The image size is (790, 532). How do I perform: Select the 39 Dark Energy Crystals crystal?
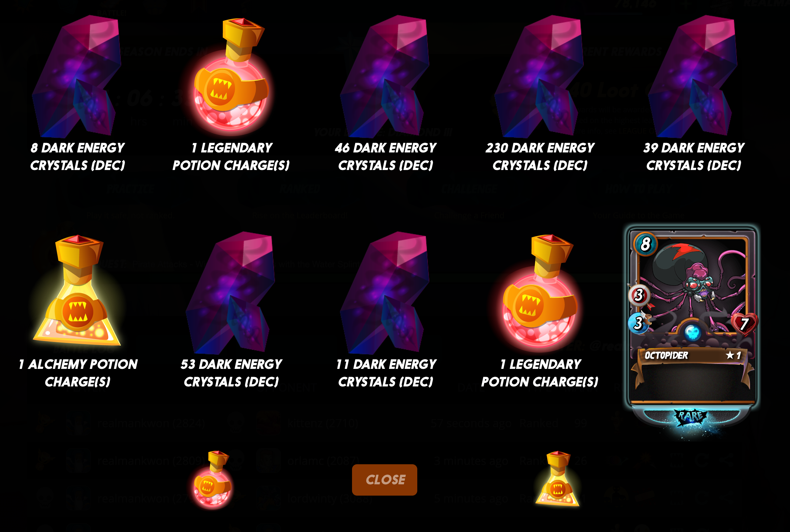tap(693, 76)
